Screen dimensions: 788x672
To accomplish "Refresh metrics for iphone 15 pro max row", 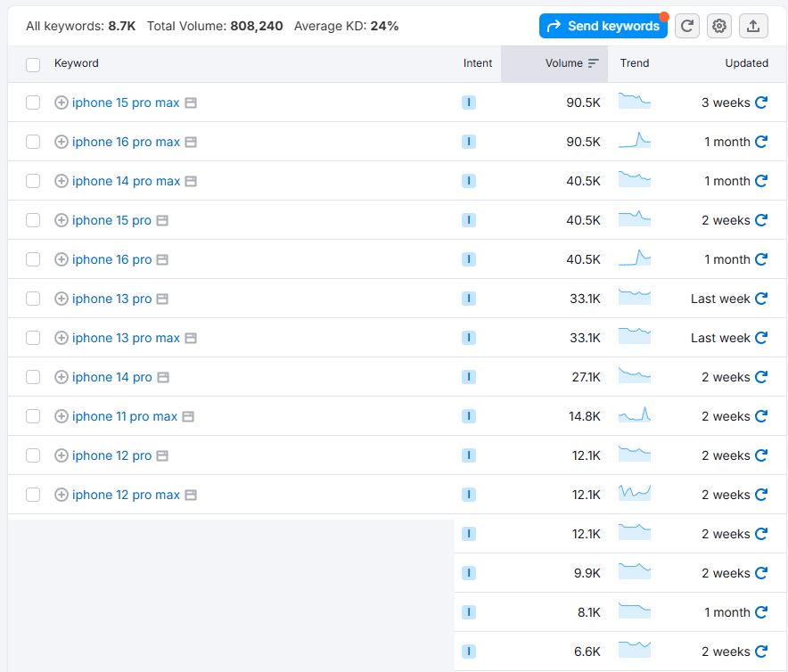I will click(761, 102).
